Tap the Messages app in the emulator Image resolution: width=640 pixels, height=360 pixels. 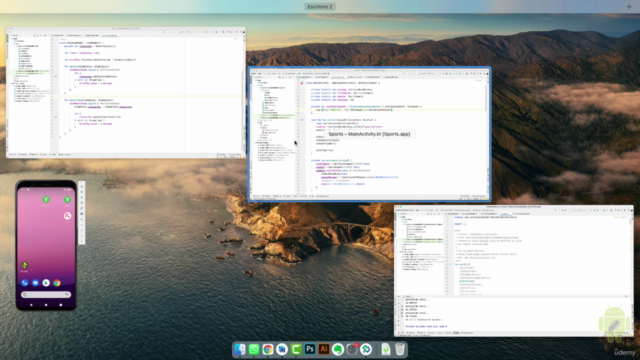(x=36, y=283)
